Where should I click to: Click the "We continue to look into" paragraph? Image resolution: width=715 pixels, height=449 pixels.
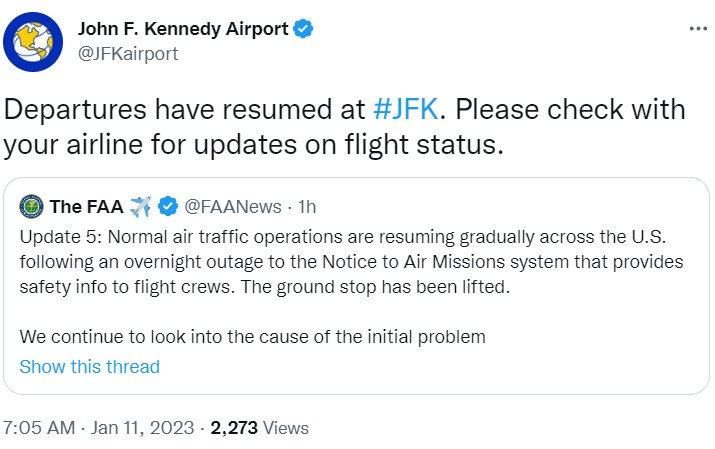(x=252, y=336)
